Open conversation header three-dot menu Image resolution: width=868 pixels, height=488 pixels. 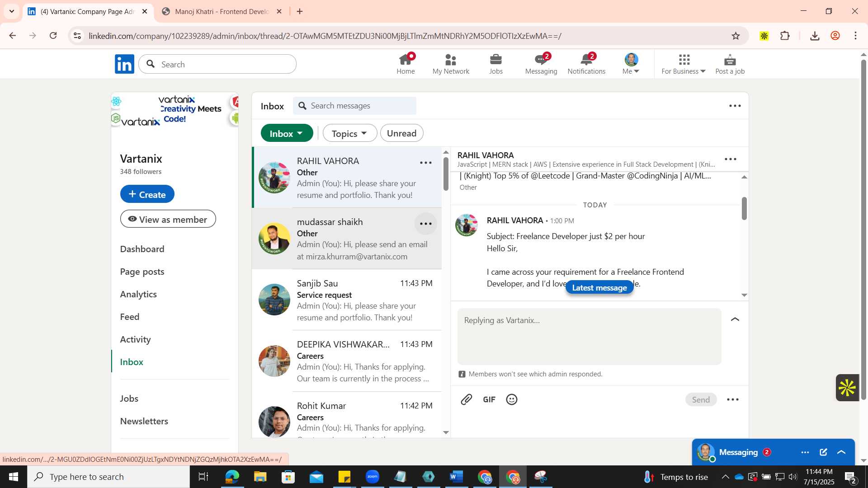[x=731, y=159]
